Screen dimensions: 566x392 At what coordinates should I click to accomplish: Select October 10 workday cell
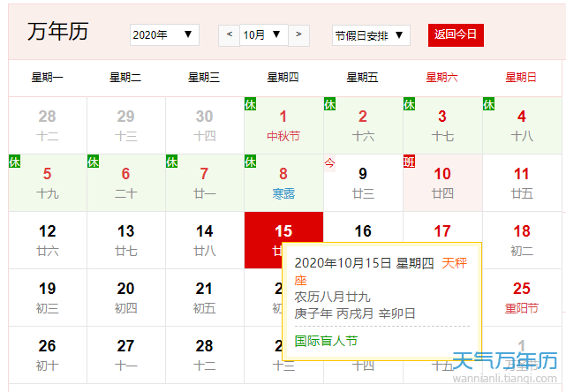point(442,183)
